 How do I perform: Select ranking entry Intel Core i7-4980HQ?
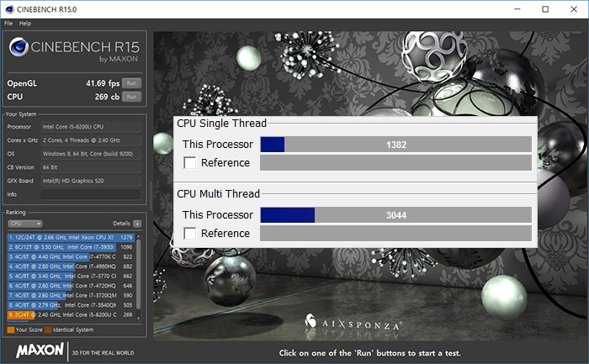point(71,266)
